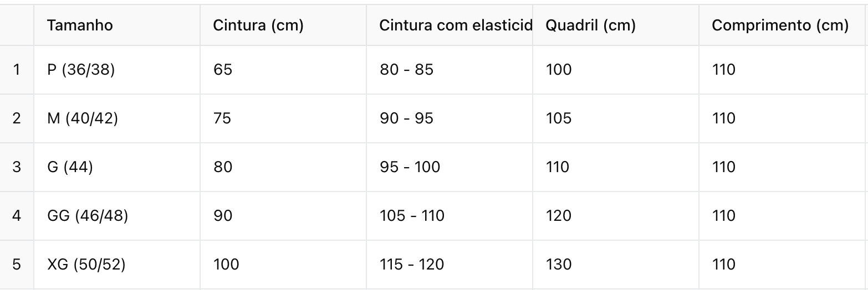The width and height of the screenshot is (868, 290).
Task: Select row number 3
Action: 17,167
